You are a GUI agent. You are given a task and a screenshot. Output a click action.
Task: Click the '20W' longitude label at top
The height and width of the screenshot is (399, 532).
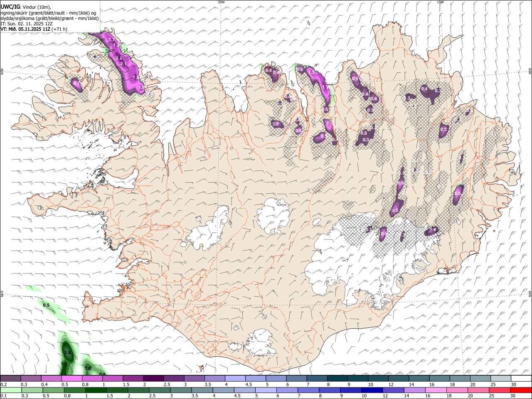(221, 2)
